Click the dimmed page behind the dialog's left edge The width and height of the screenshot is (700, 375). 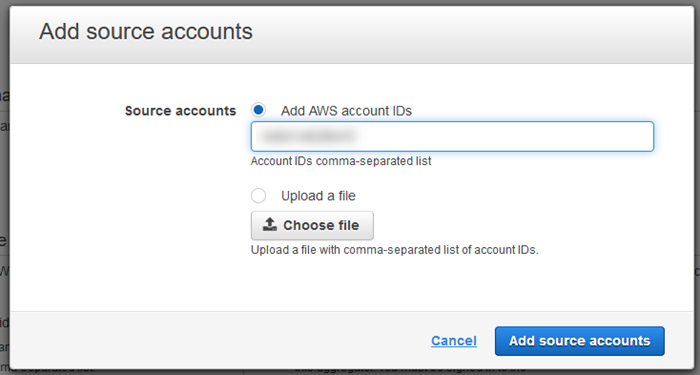(4, 188)
